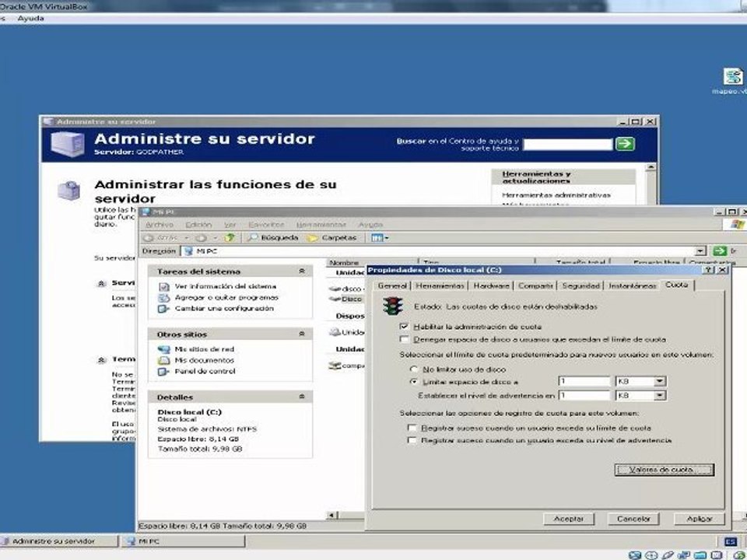Viewport: 747px width, 560px height.
Task: Open the Favoritos menu in Mi PC
Action: pyautogui.click(x=266, y=224)
